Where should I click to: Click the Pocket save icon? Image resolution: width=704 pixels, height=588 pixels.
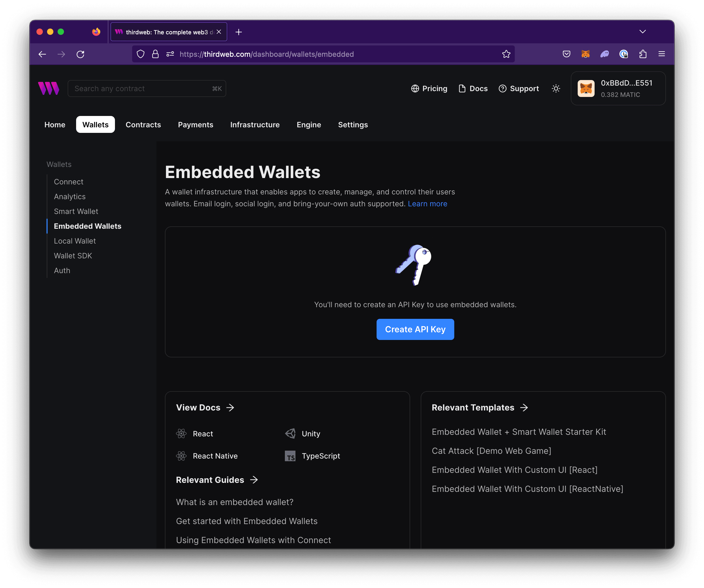point(566,54)
